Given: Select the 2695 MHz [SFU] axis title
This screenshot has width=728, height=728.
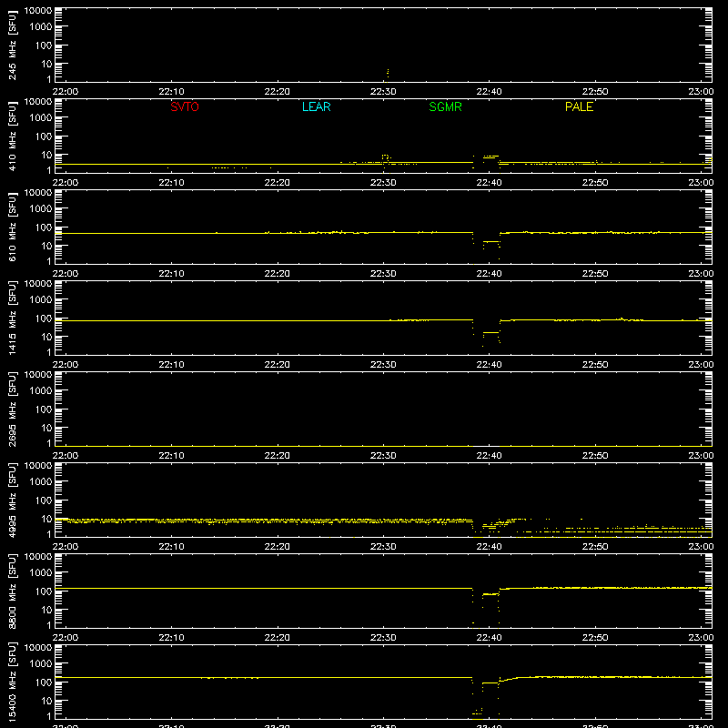Looking at the screenshot, I should click(x=12, y=409).
